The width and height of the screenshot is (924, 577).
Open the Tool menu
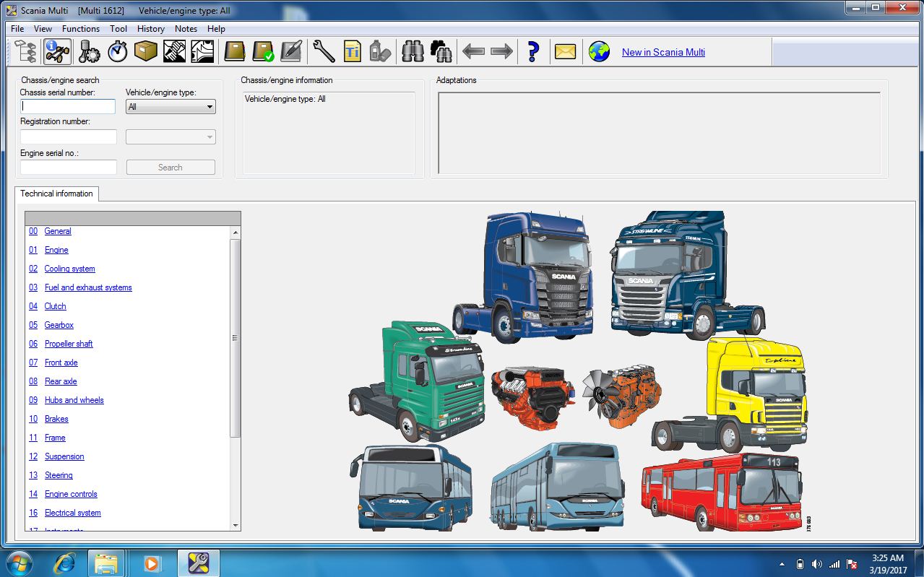(x=118, y=29)
